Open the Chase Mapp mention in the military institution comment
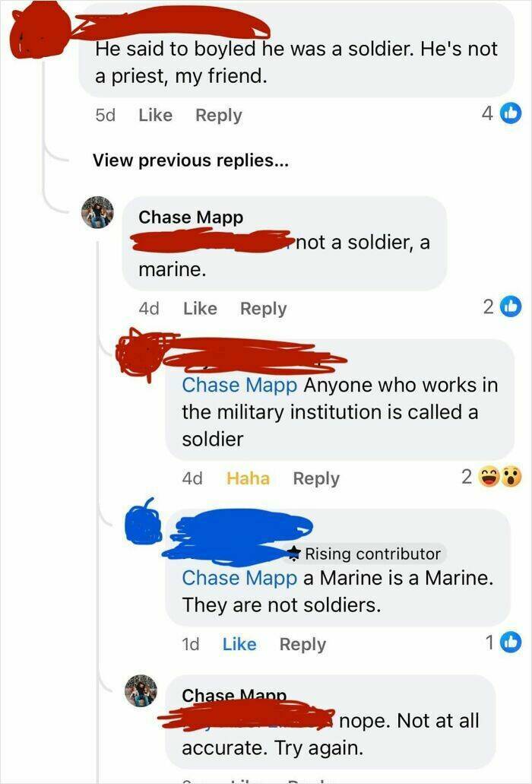 pyautogui.click(x=239, y=385)
